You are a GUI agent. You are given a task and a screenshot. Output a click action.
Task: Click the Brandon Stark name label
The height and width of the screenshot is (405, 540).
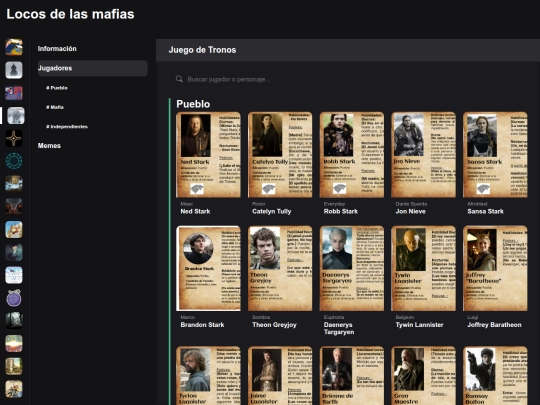coord(202,325)
